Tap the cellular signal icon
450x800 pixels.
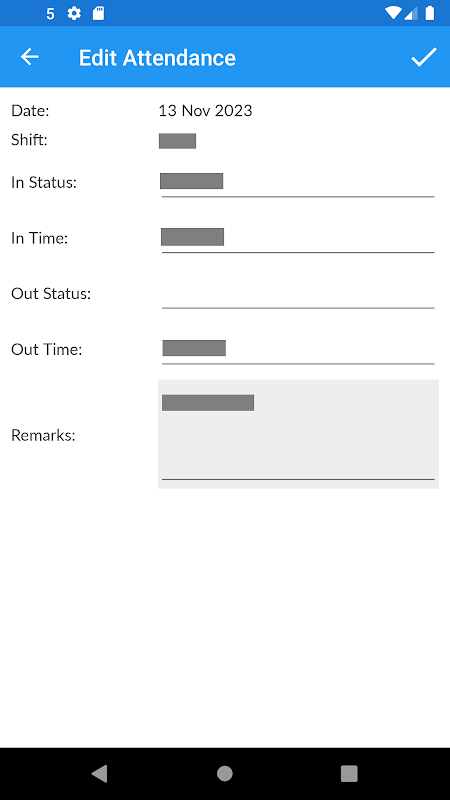pyautogui.click(x=411, y=13)
